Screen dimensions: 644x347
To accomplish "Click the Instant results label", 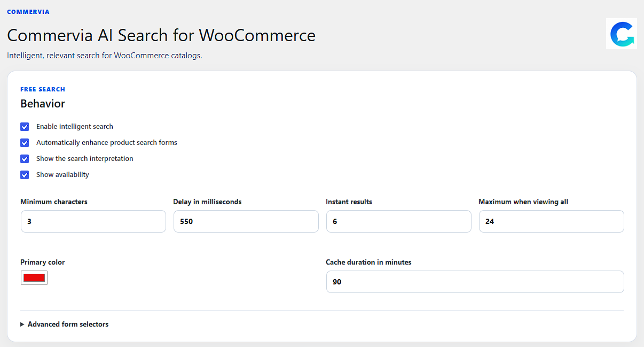I will click(x=349, y=202).
